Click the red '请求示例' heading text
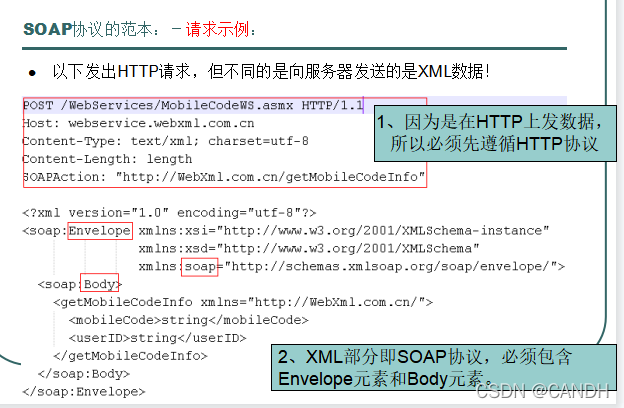Screen dimensions: 624x408 tap(220, 29)
